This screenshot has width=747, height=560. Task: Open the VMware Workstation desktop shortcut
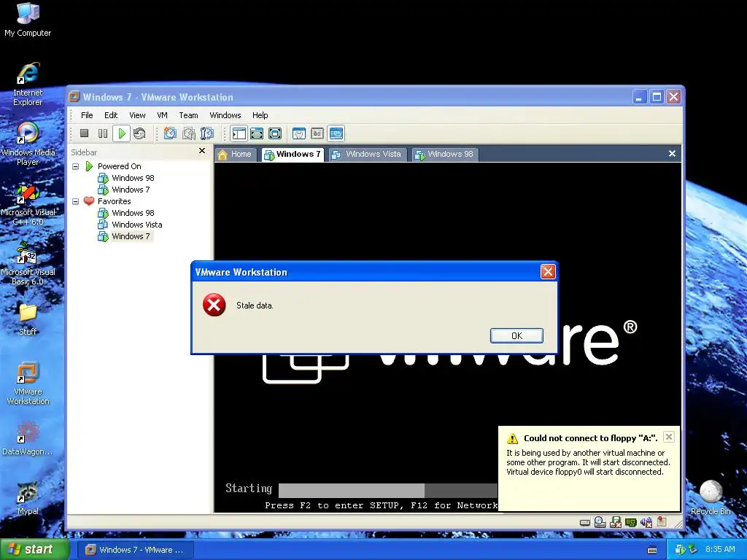point(28,384)
